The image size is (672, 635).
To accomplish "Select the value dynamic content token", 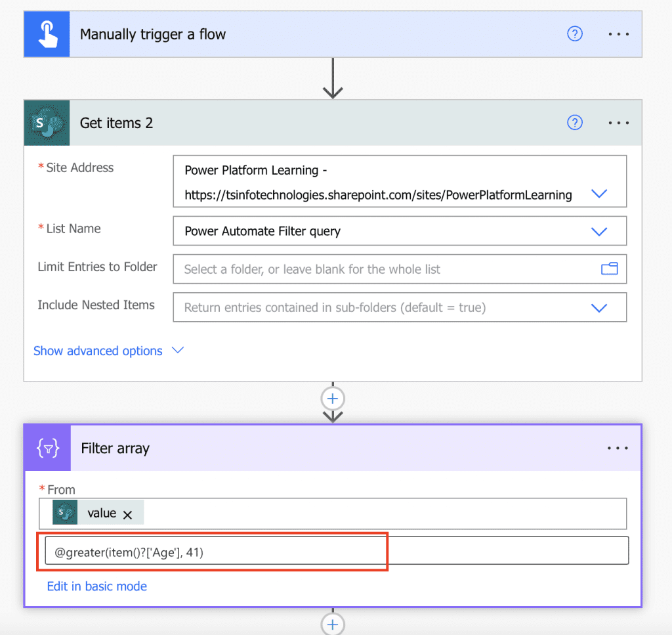I will click(98, 513).
